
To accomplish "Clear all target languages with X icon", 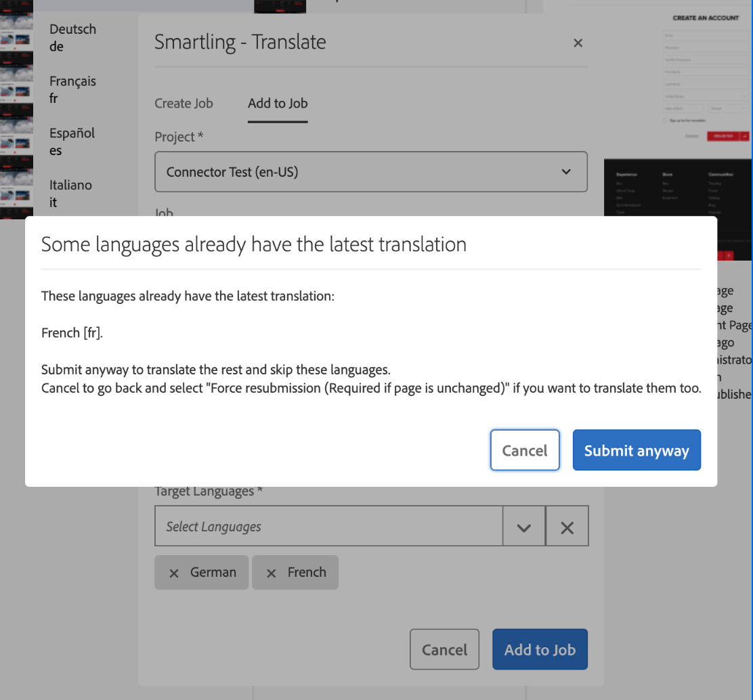I will click(567, 527).
